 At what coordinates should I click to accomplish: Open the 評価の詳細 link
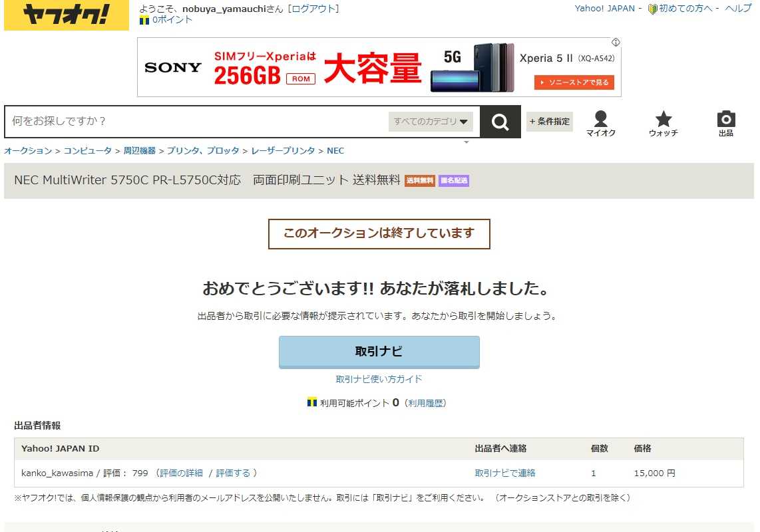coord(181,473)
